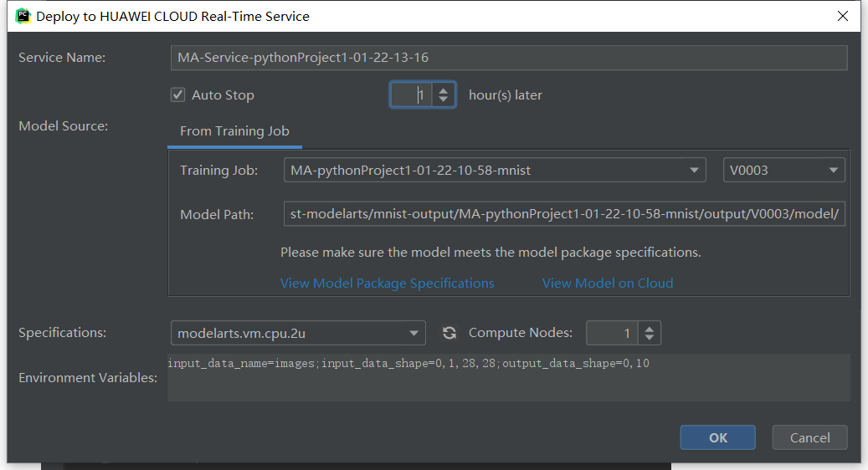Click the Cancel button

[x=809, y=437]
